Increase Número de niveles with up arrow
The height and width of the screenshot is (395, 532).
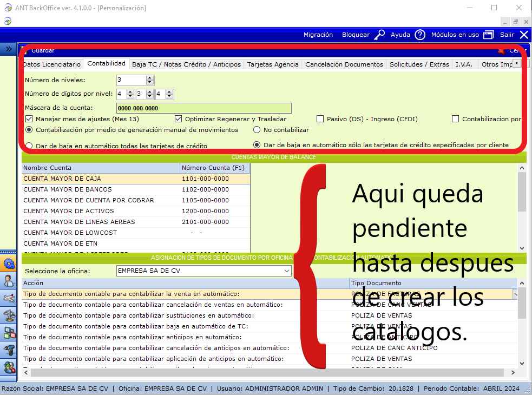150,77
